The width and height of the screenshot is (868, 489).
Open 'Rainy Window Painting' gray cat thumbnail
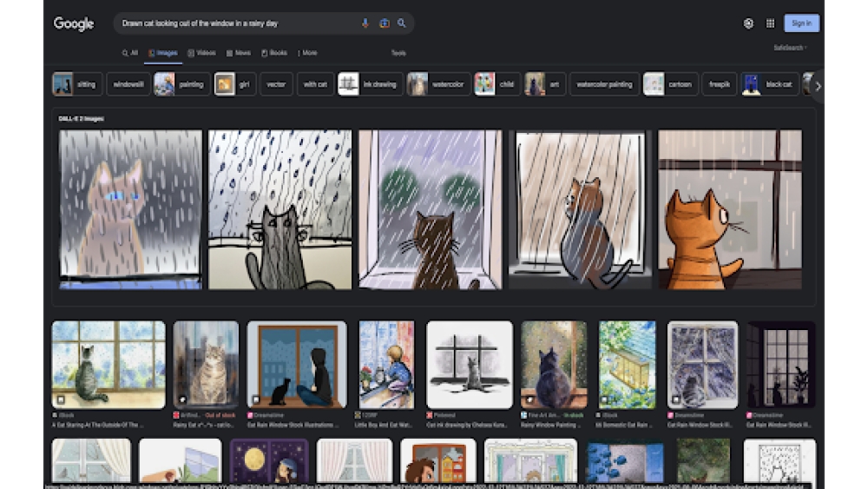click(x=554, y=365)
